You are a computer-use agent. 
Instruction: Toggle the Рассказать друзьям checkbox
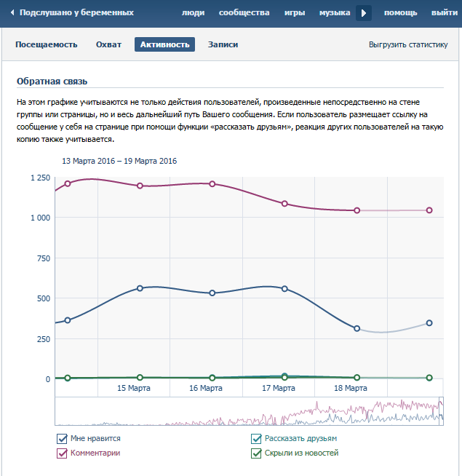click(256, 439)
